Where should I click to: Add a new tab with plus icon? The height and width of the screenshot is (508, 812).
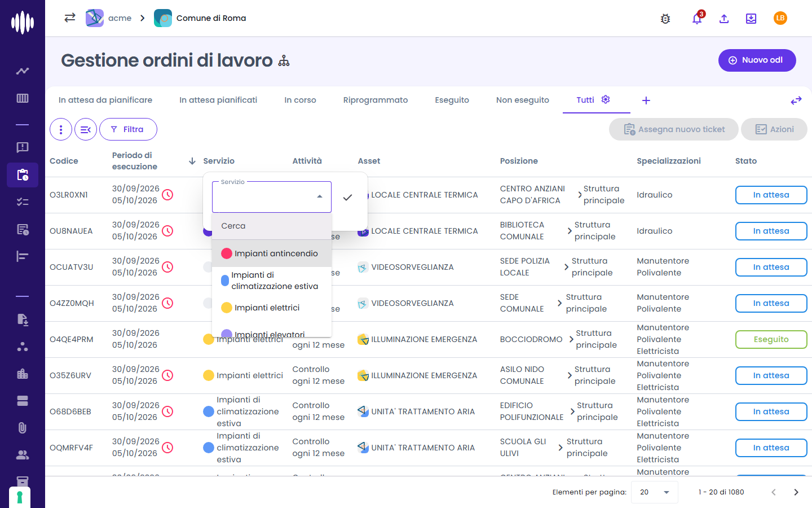[646, 100]
